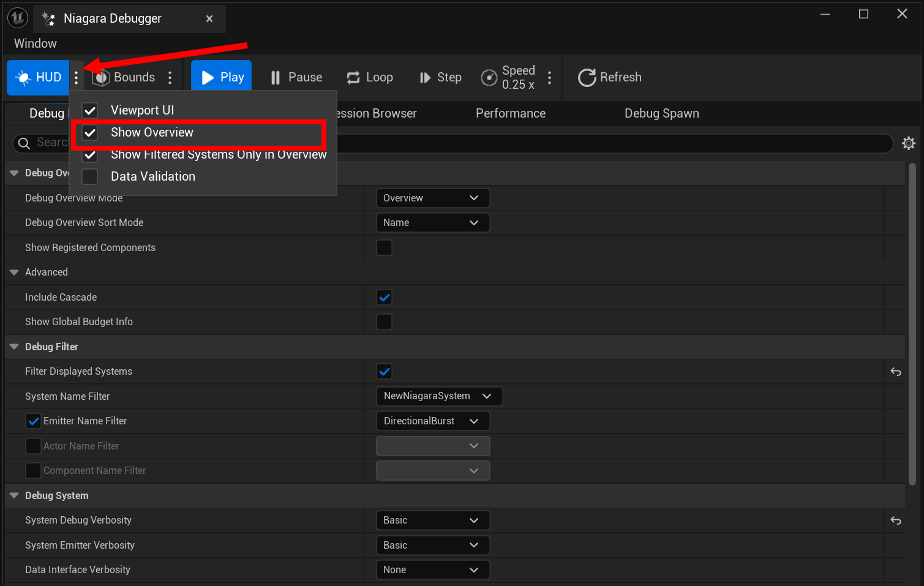Open DirectionalBurst emitter dropdown
Image resolution: width=924 pixels, height=586 pixels.
click(x=432, y=421)
